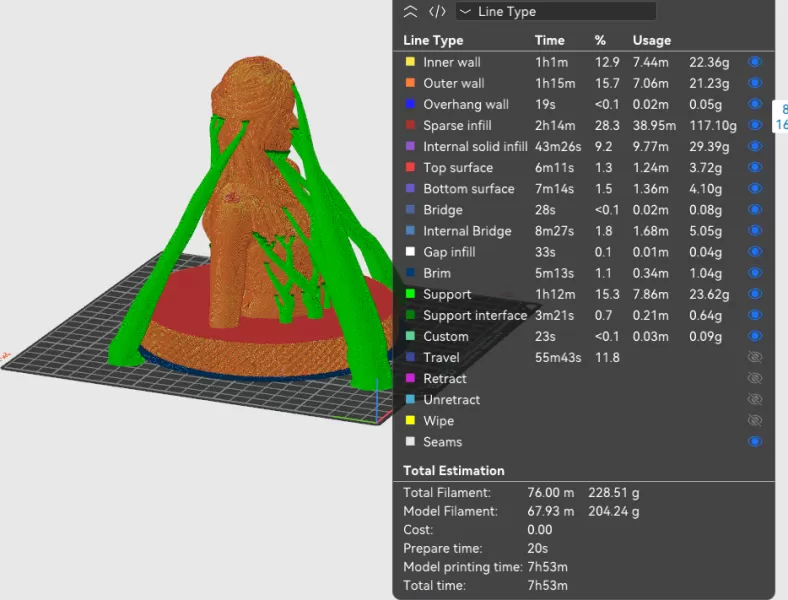Toggle Support visibility eye icon
Viewport: 788px width, 600px height.
coord(755,294)
